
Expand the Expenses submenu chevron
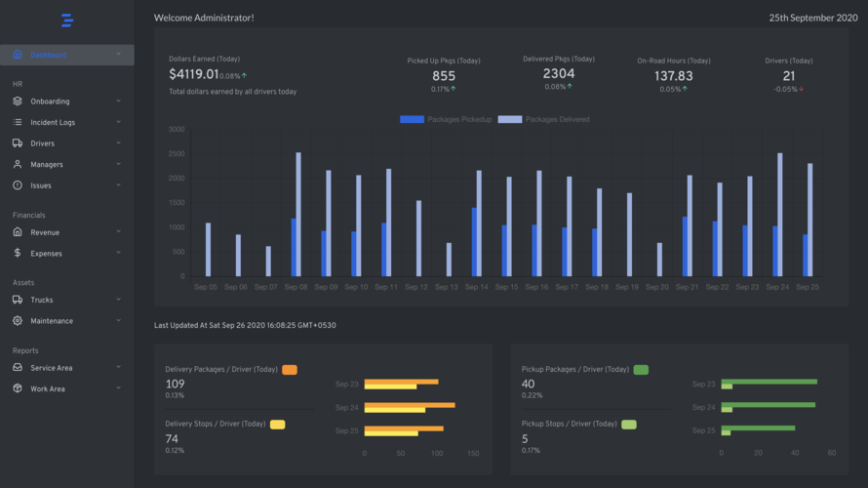(118, 253)
